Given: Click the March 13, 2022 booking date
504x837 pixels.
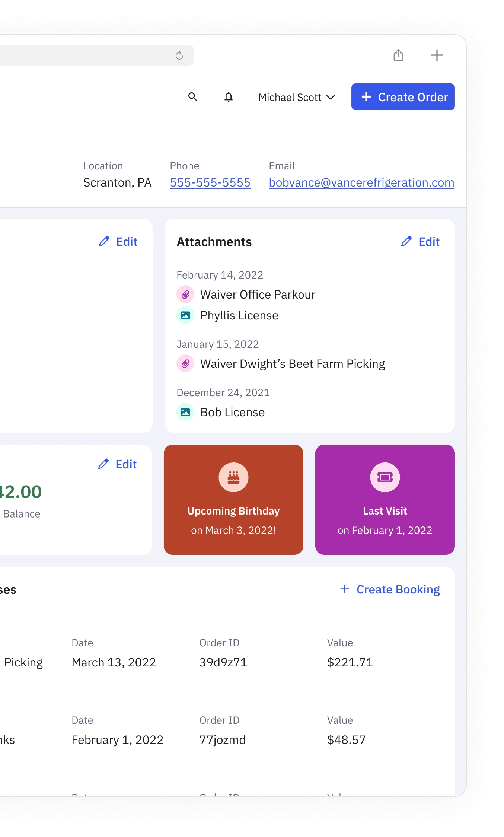Looking at the screenshot, I should click(114, 662).
